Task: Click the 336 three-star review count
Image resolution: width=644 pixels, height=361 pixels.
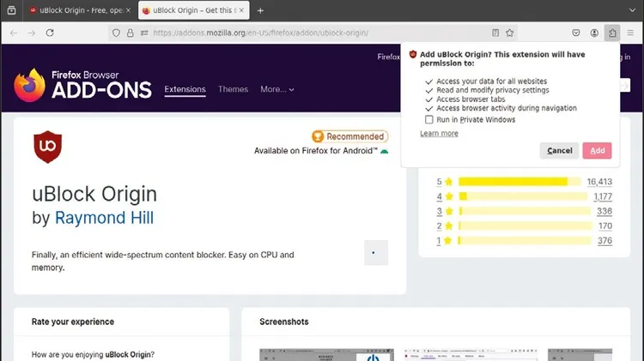Action: point(605,211)
